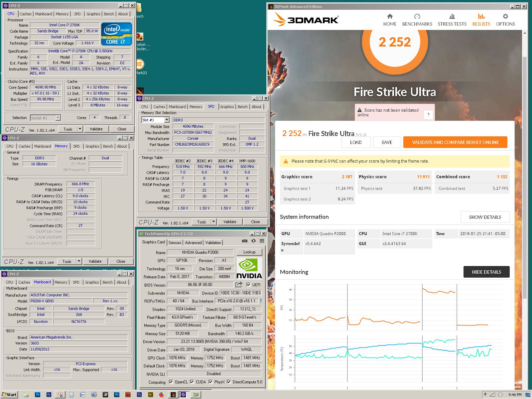Click HIDE DETAILS for Monitoring
Viewport: 532px width, 399px height.
[x=486, y=272]
